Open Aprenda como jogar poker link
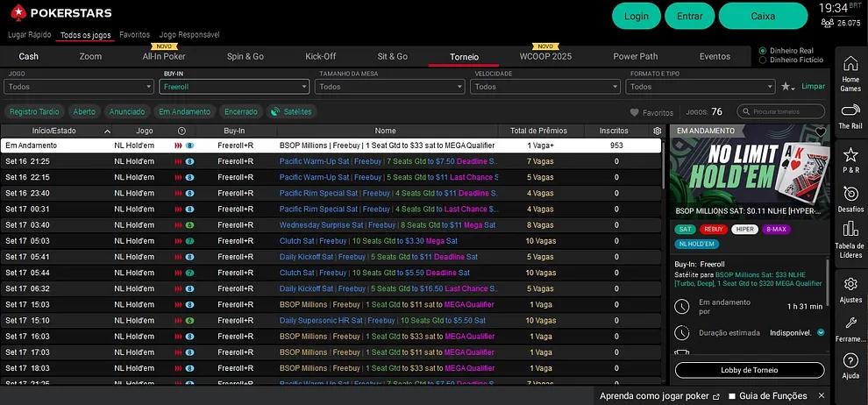The width and height of the screenshot is (868, 405). [659, 396]
